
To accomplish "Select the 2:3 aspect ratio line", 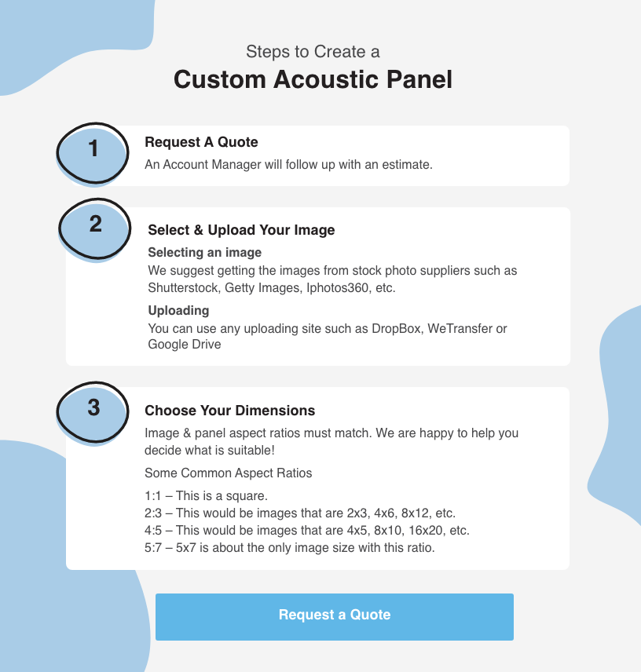I will (x=300, y=513).
